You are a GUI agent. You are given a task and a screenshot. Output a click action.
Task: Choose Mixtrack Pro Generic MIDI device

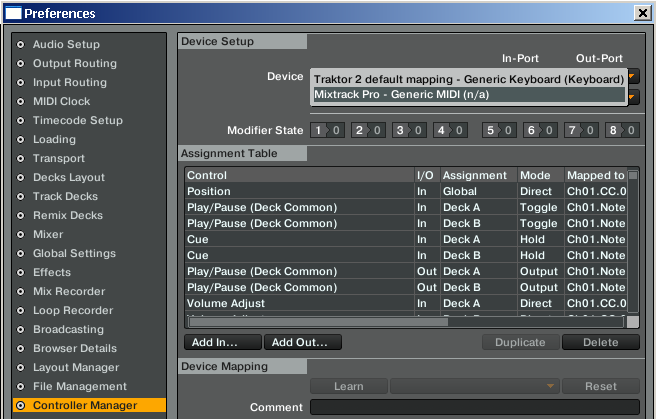pos(469,95)
